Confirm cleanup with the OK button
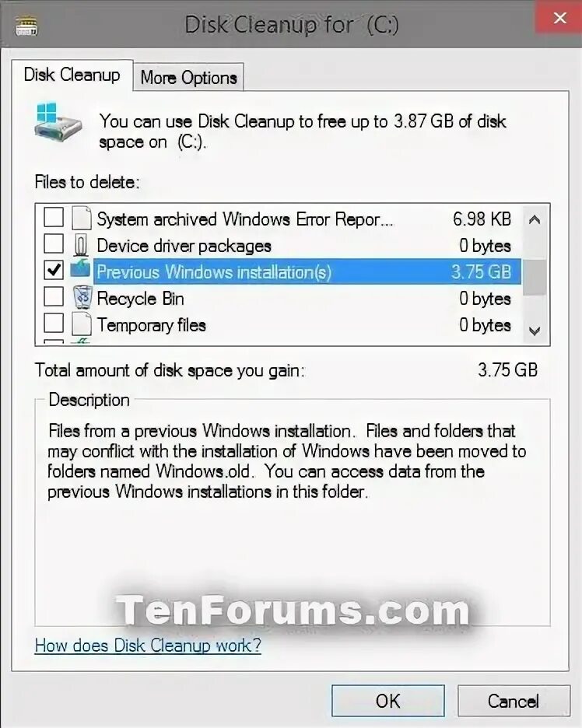The height and width of the screenshot is (728, 582). tap(387, 701)
